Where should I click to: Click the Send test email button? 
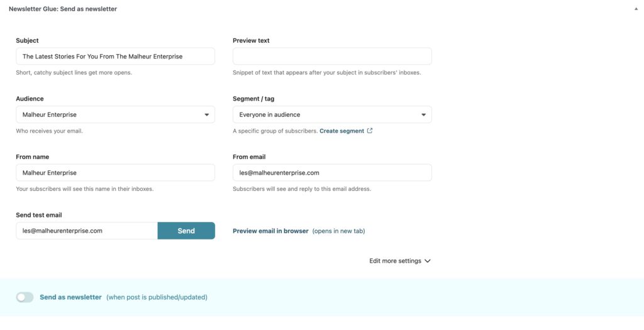click(x=186, y=231)
